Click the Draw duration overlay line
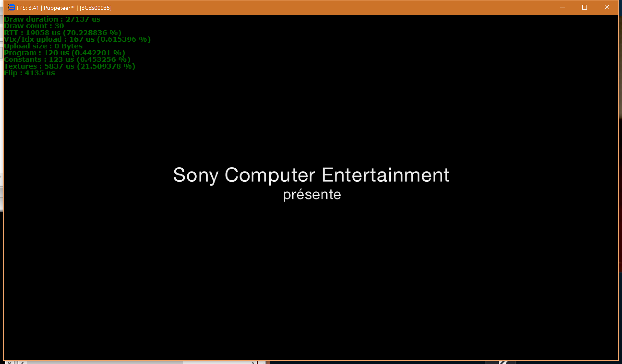The image size is (622, 364). [x=52, y=19]
